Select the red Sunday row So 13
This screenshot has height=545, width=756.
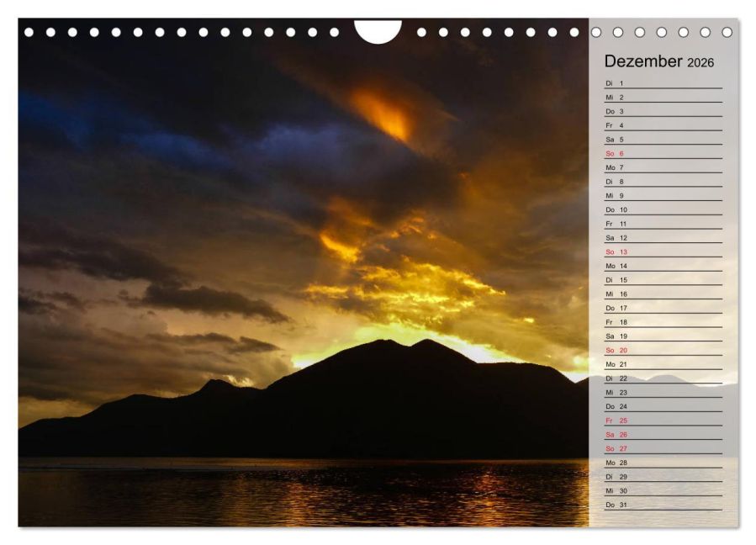[663, 251]
